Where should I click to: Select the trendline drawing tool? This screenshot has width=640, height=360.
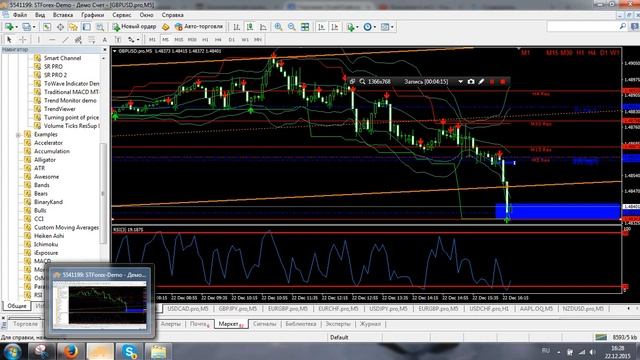point(65,40)
